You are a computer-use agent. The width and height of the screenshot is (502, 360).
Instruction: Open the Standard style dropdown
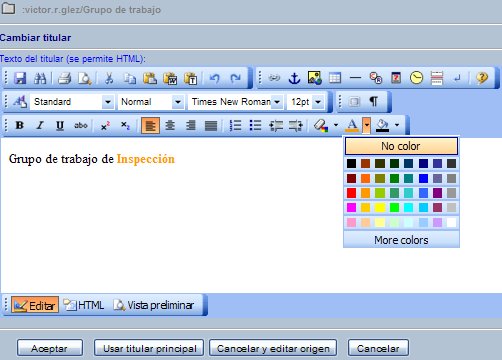(108, 102)
